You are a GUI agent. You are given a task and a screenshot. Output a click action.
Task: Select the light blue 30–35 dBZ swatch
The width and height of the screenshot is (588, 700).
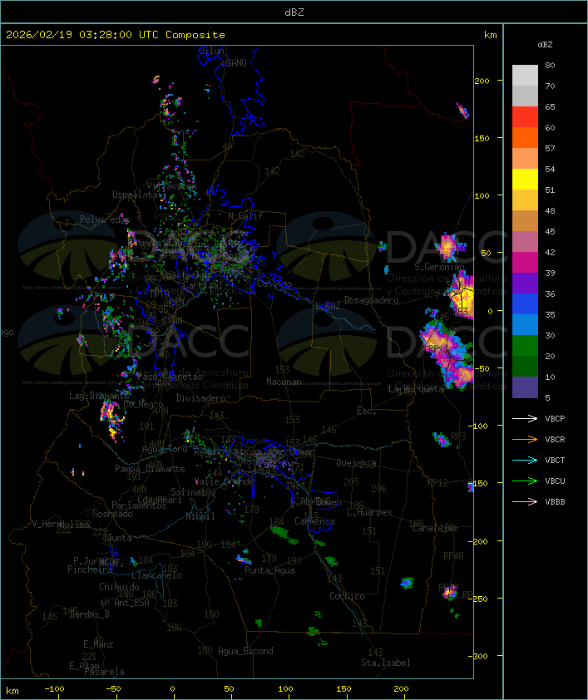[x=525, y=325]
